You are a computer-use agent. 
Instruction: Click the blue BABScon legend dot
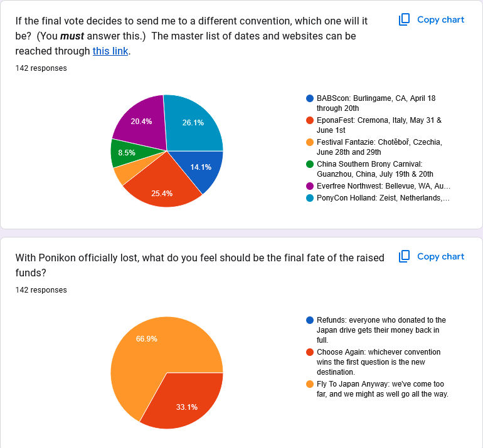310,98
